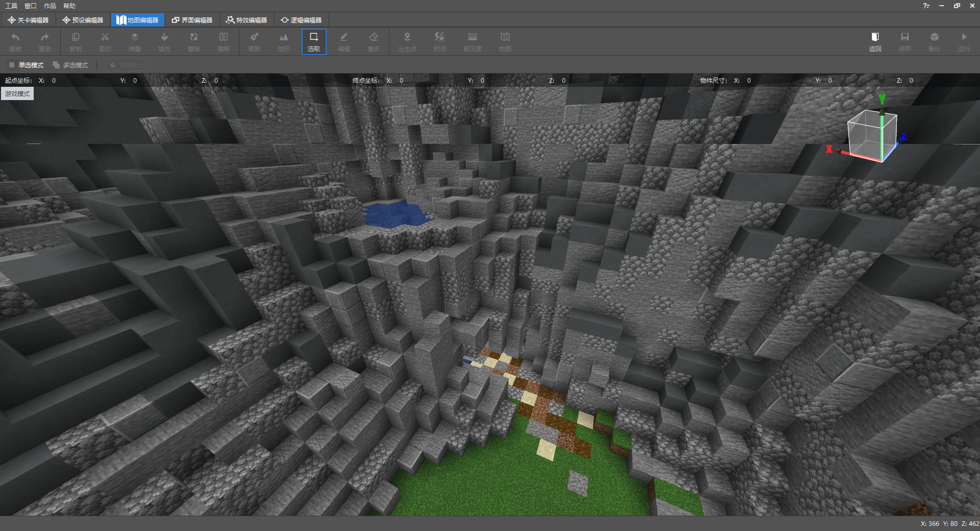Click the Save (保存) disk icon
980x531 pixels.
pos(905,42)
